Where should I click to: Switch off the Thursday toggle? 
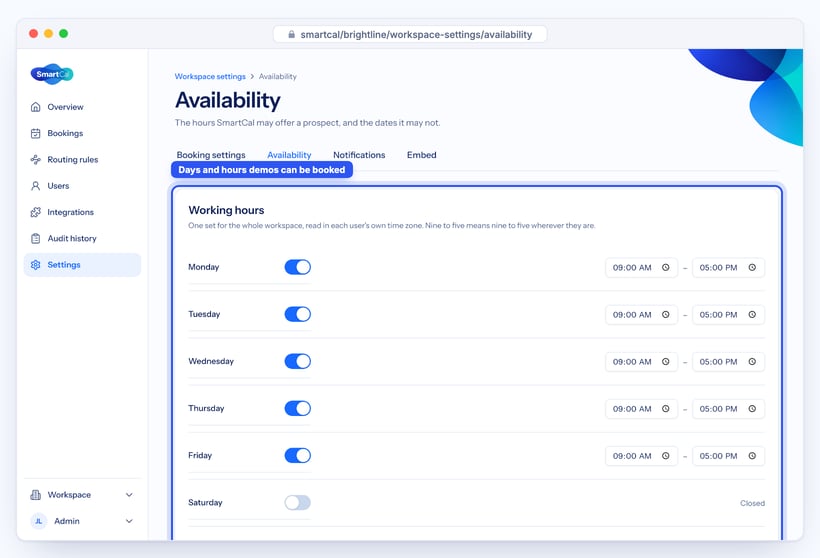(x=298, y=408)
